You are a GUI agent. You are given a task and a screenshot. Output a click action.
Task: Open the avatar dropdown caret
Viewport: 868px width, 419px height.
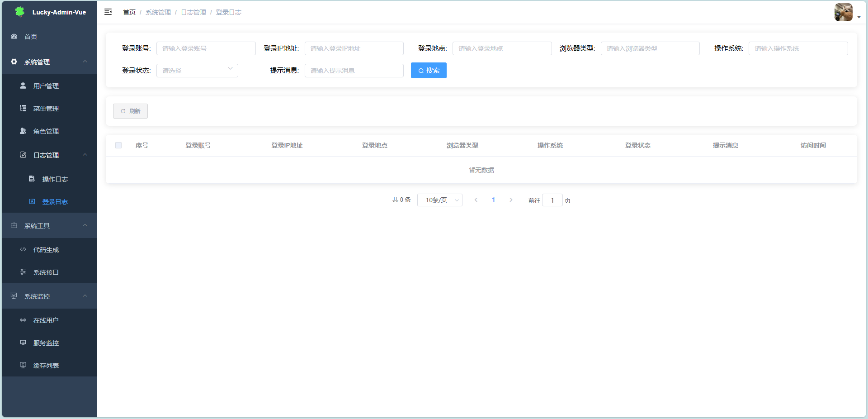(x=859, y=17)
